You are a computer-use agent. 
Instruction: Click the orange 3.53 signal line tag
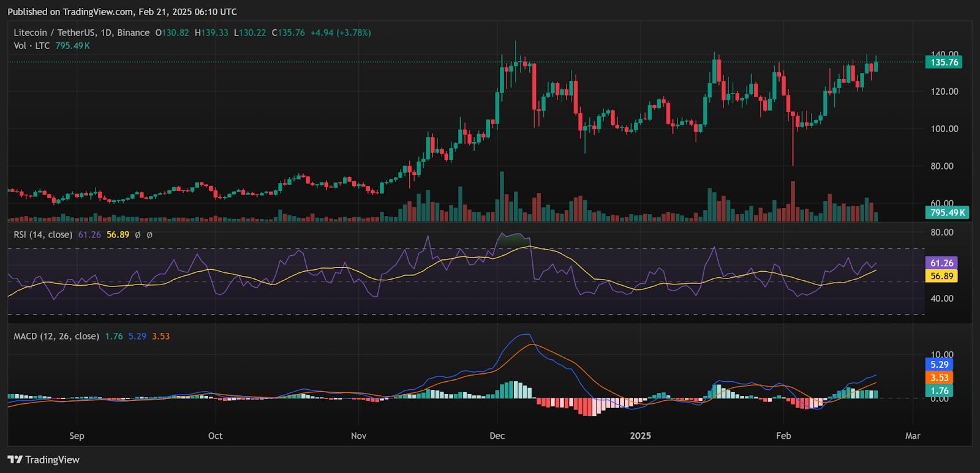point(939,378)
